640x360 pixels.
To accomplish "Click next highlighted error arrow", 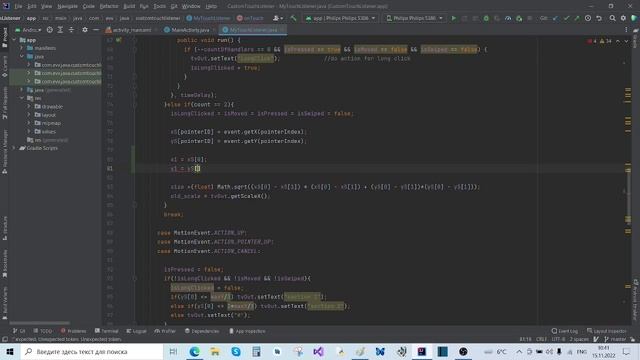I will pos(627,41).
